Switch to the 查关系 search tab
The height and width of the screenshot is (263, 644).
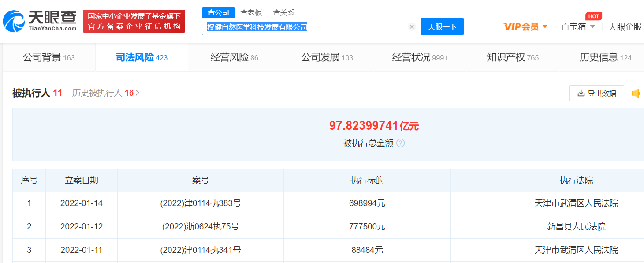284,12
